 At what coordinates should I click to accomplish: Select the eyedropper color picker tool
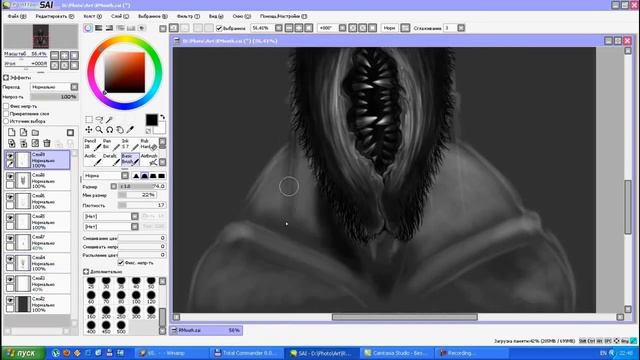click(130, 129)
